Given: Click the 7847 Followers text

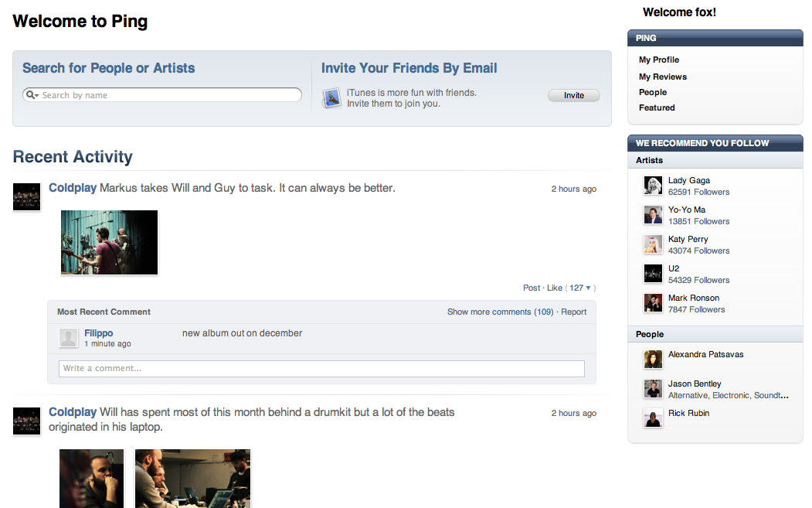Looking at the screenshot, I should [697, 309].
